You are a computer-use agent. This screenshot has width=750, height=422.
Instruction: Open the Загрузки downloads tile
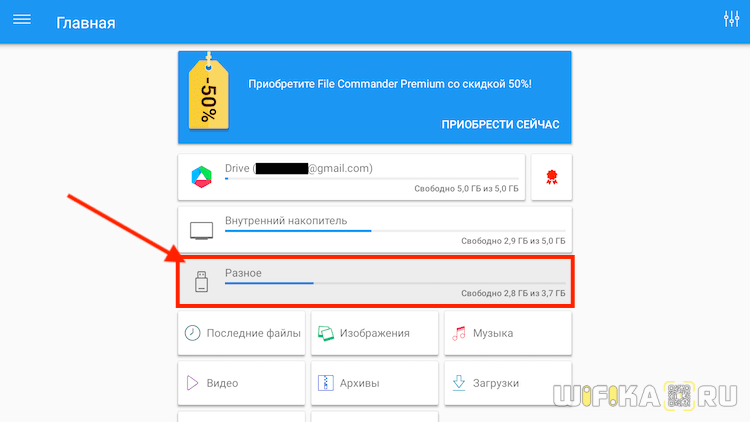tap(508, 383)
